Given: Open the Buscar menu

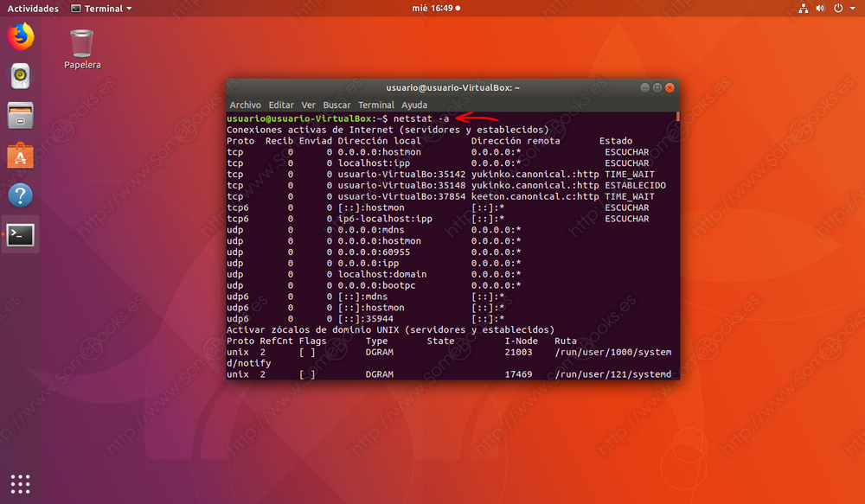Looking at the screenshot, I should click(336, 105).
